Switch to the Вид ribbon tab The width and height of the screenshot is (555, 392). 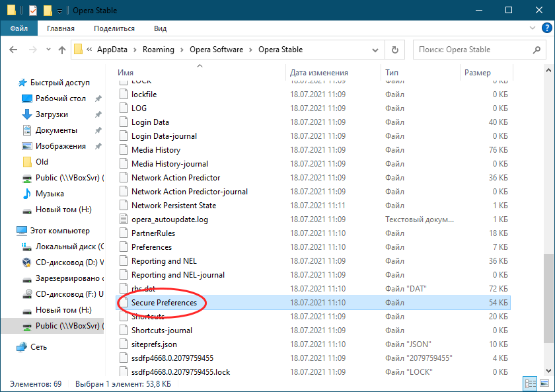(x=160, y=28)
